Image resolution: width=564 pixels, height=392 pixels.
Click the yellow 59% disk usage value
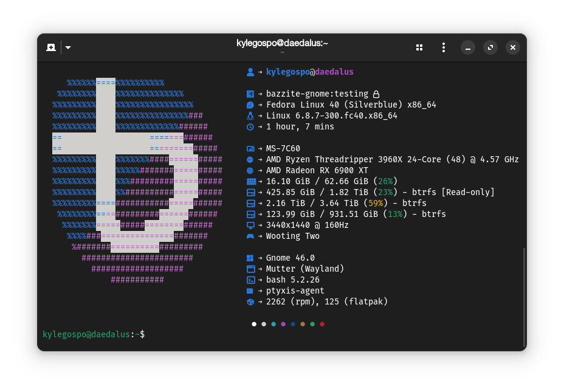click(376, 203)
